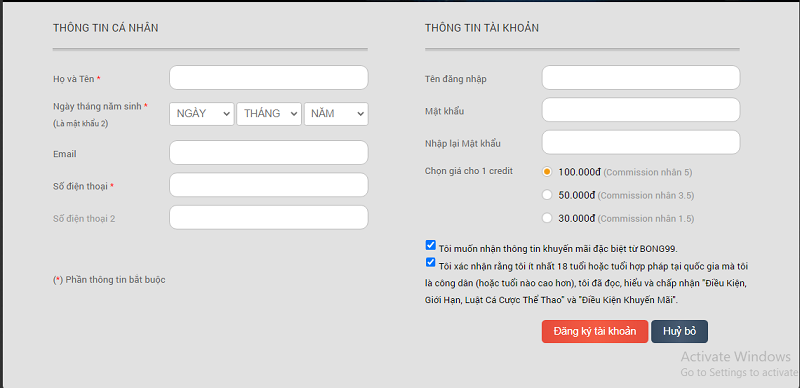Open the NGÀY day dropdown
The image size is (800, 388).
click(202, 114)
